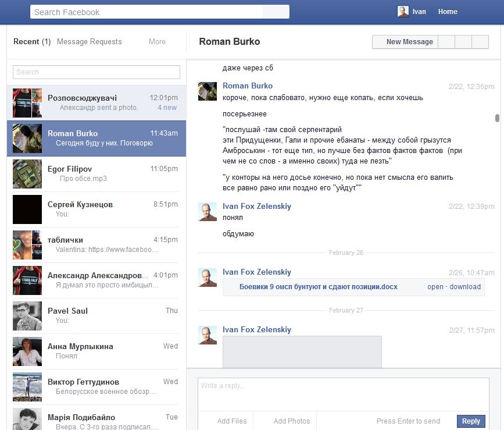Open the attached docx via the open link
This screenshot has width=504, height=430.
[x=435, y=287]
